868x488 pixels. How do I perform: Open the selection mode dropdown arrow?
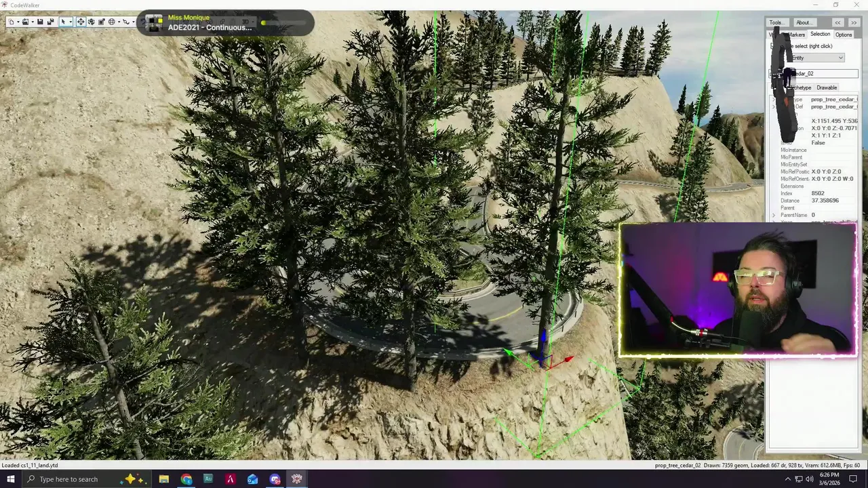(x=70, y=22)
